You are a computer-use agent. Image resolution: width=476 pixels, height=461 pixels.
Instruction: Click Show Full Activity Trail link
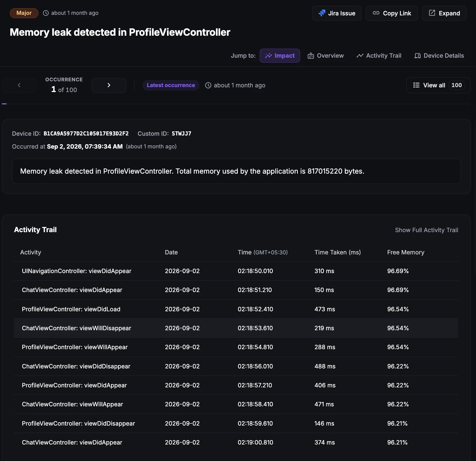[x=427, y=230]
